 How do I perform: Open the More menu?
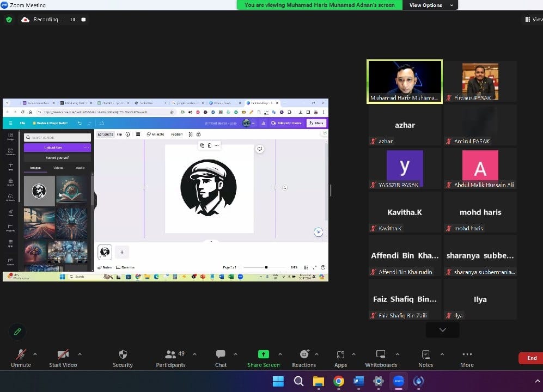tap(467, 354)
